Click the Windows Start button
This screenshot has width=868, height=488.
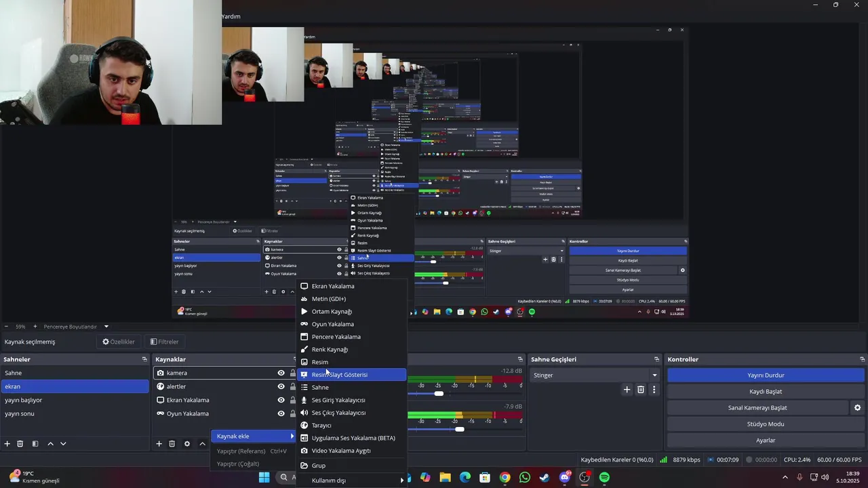(x=264, y=478)
